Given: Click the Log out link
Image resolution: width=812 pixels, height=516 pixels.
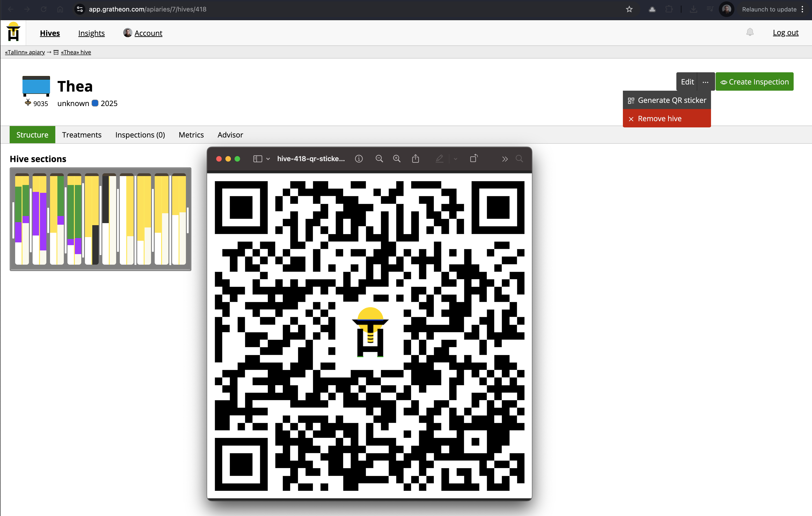Looking at the screenshot, I should pos(785,33).
